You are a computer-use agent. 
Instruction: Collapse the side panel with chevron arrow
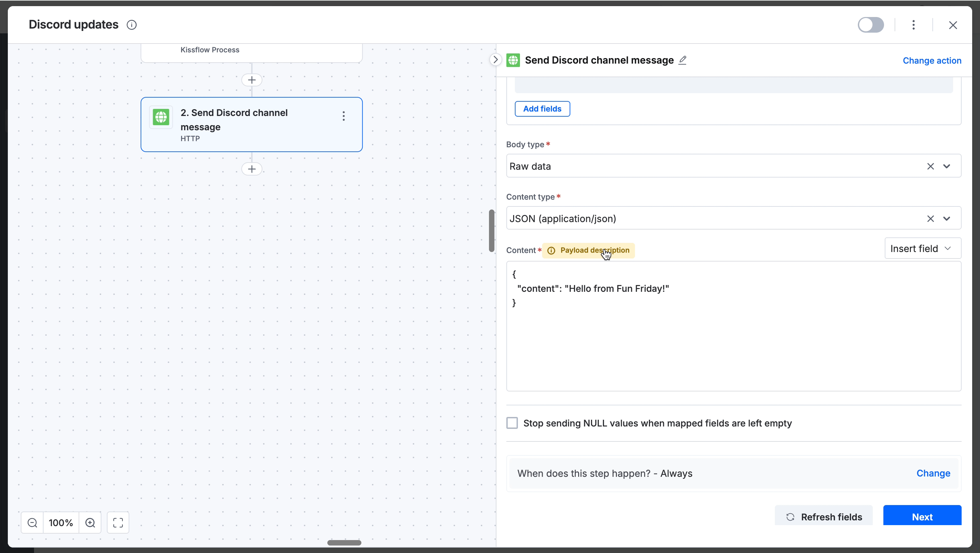(x=495, y=60)
